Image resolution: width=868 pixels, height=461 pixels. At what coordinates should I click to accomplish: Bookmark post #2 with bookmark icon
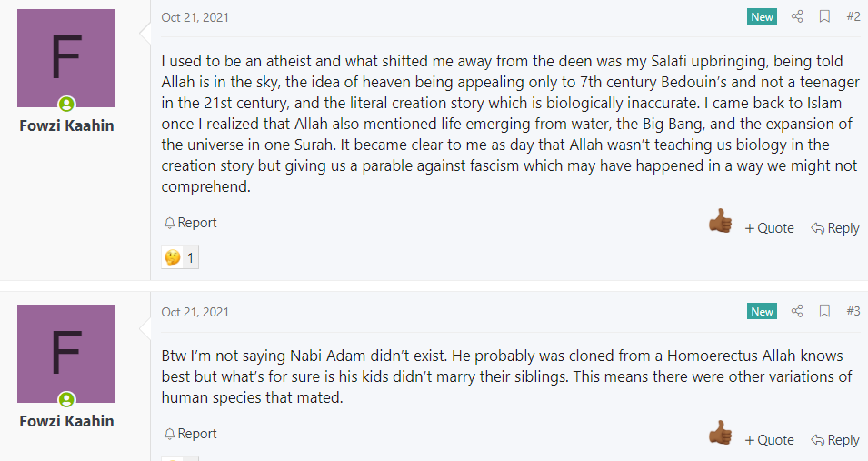[824, 16]
